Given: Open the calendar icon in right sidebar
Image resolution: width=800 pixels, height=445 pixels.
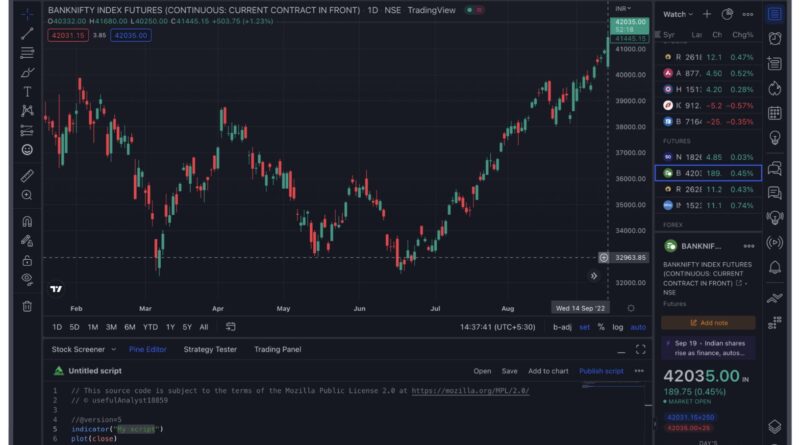Looking at the screenshot, I should point(774,113).
